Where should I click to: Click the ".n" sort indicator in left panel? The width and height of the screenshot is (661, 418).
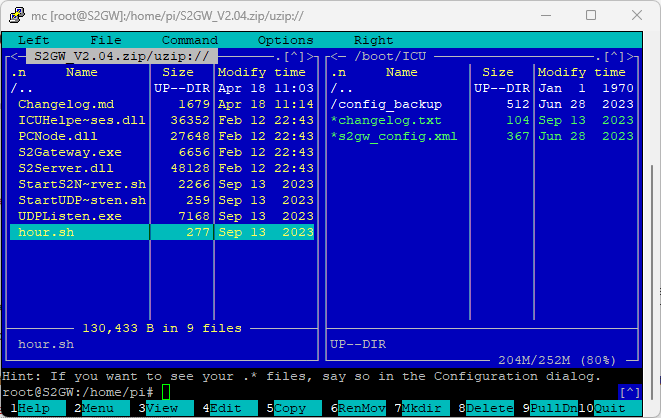click(18, 72)
